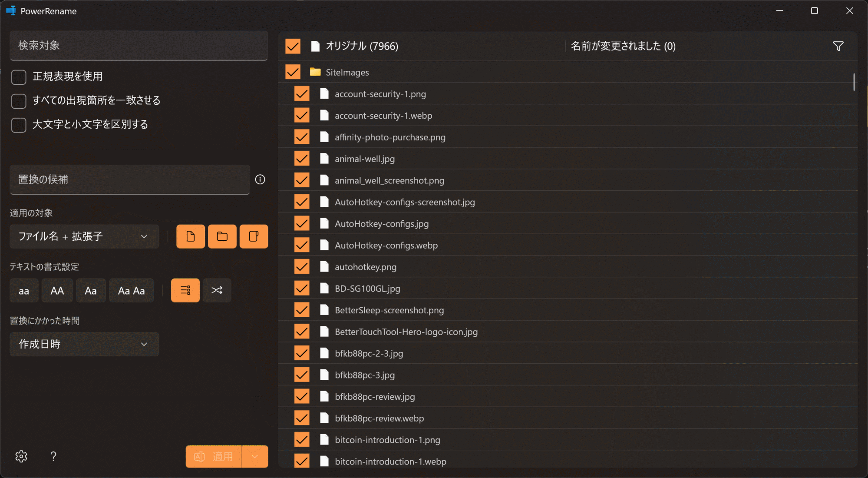868x478 pixels.
Task: Open 作成日時 dropdown
Action: (84, 344)
